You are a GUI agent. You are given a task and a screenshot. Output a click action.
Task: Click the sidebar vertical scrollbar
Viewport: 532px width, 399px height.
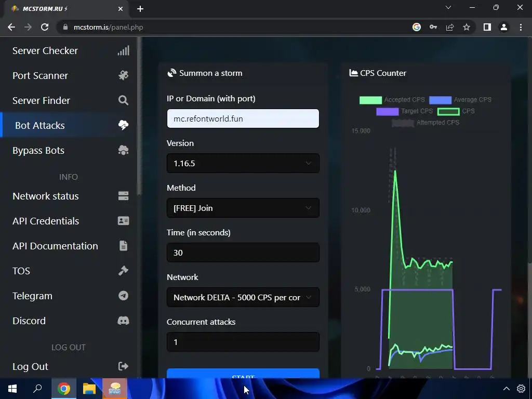click(x=139, y=115)
